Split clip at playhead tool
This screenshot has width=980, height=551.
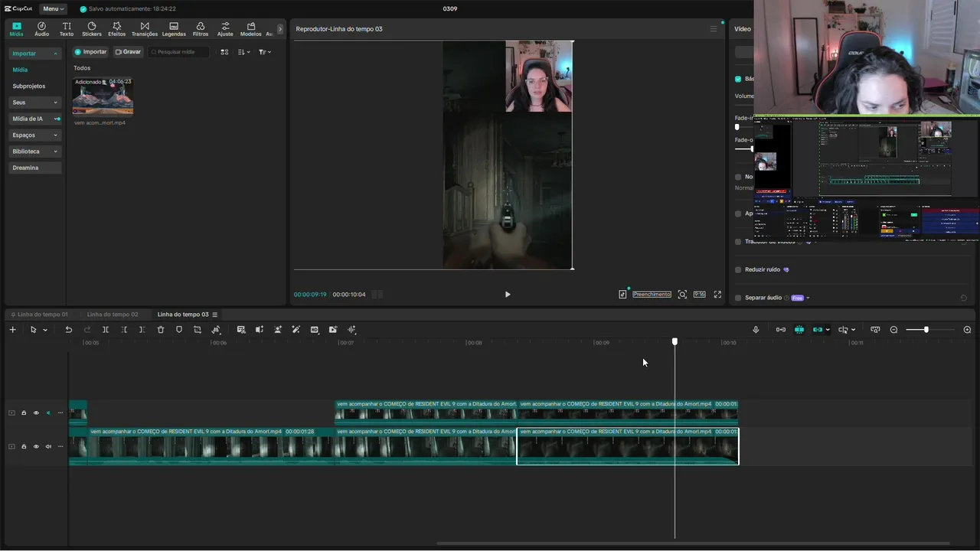coord(106,330)
